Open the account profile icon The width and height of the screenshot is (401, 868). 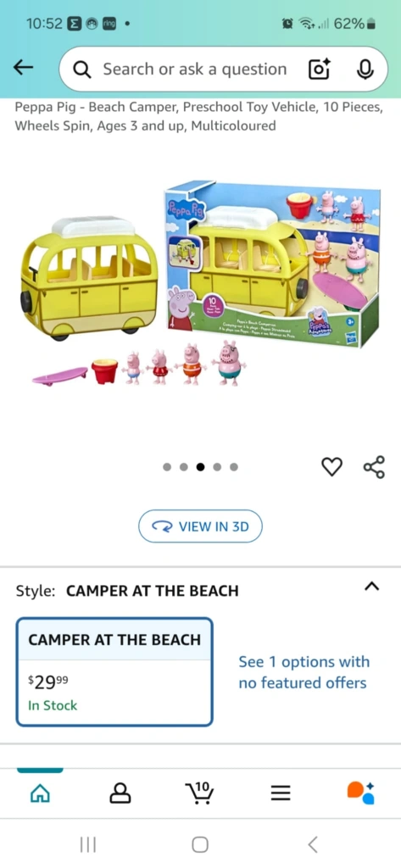120,793
